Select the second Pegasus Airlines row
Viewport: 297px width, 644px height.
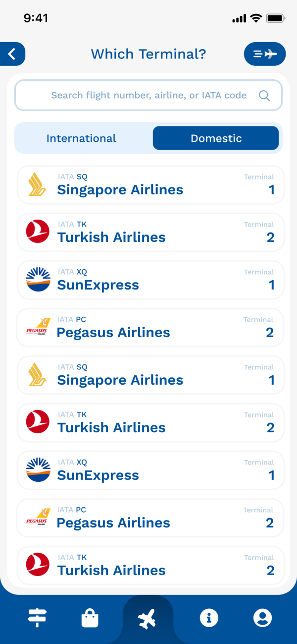click(150, 518)
